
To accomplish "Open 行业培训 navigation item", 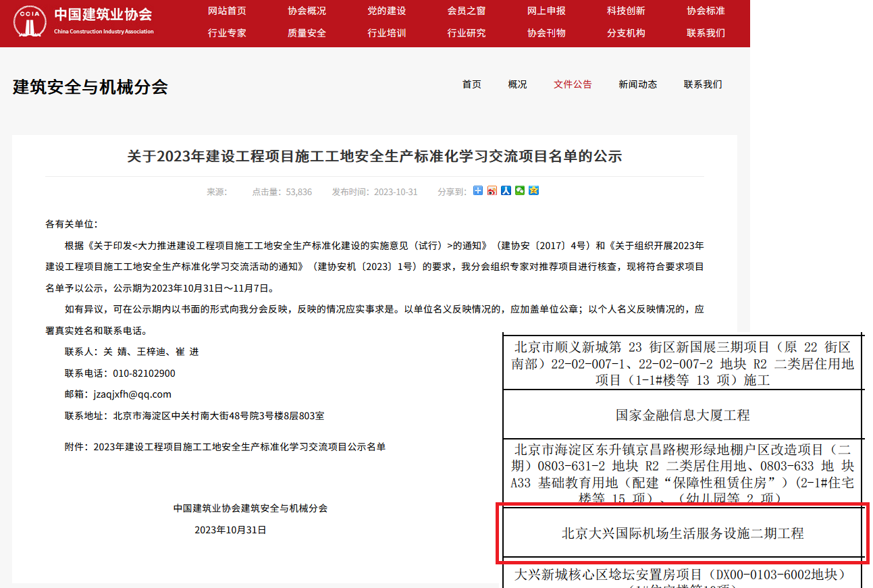I will 387,32.
